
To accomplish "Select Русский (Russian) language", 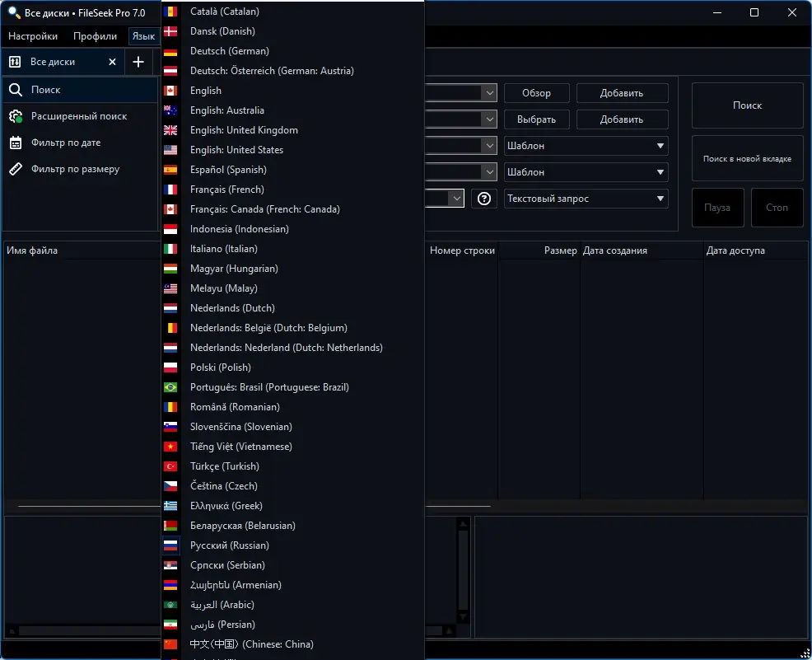I will pos(293,545).
